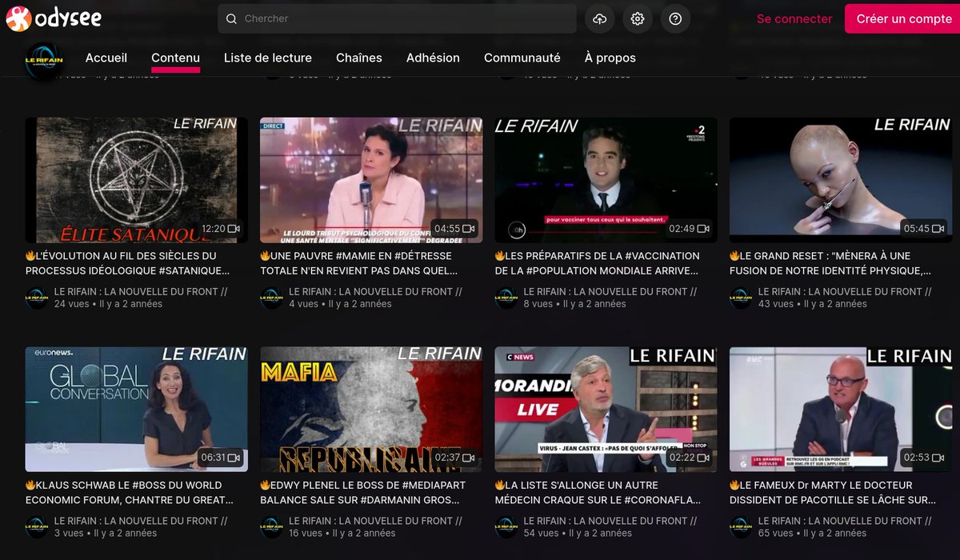Open title LA LISTE S'ALLONGE UN AUTRE MÉDECIN
The image size is (960, 560).
tap(598, 492)
